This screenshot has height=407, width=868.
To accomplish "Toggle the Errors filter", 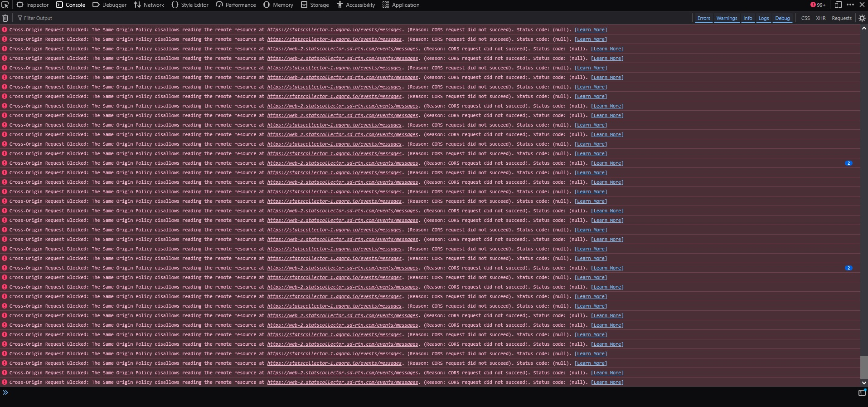I will 704,18.
